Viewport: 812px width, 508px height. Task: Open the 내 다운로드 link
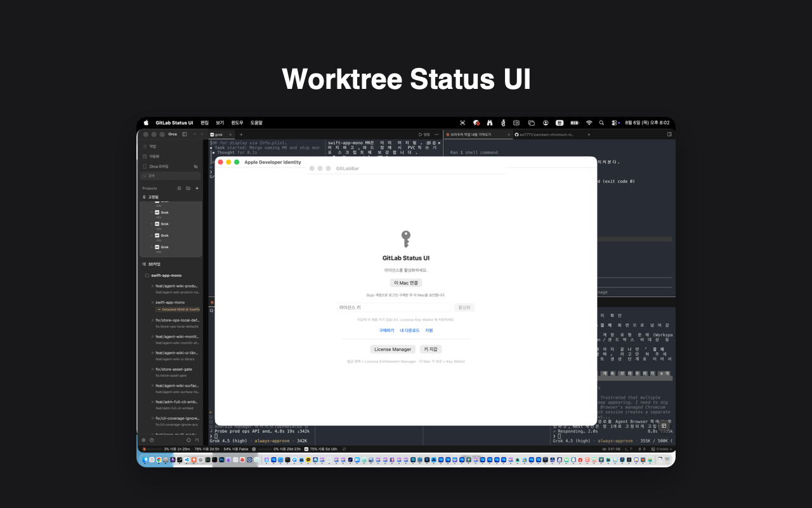[x=410, y=330]
